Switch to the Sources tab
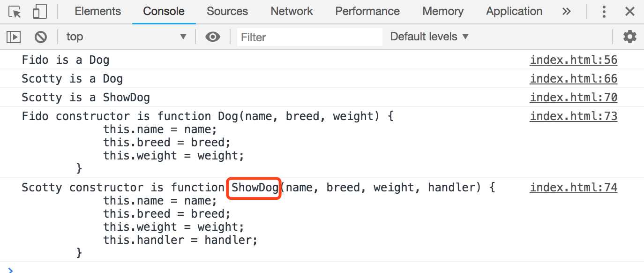Image resolution: width=644 pixels, height=273 pixels. [x=227, y=12]
